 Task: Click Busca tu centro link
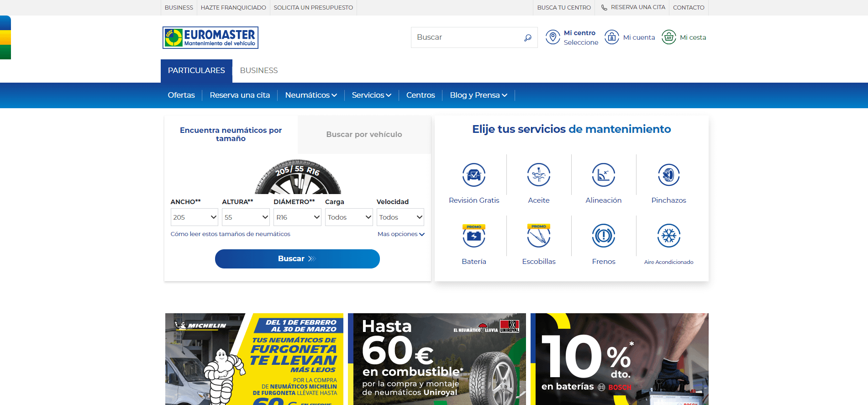pyautogui.click(x=564, y=8)
